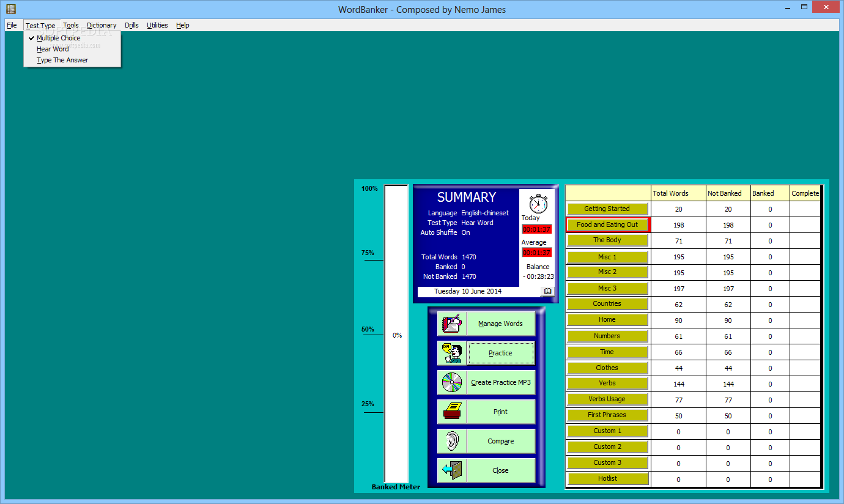Screen dimensions: 844x504
Task: Select the Hotlist word list
Action: [x=607, y=479]
